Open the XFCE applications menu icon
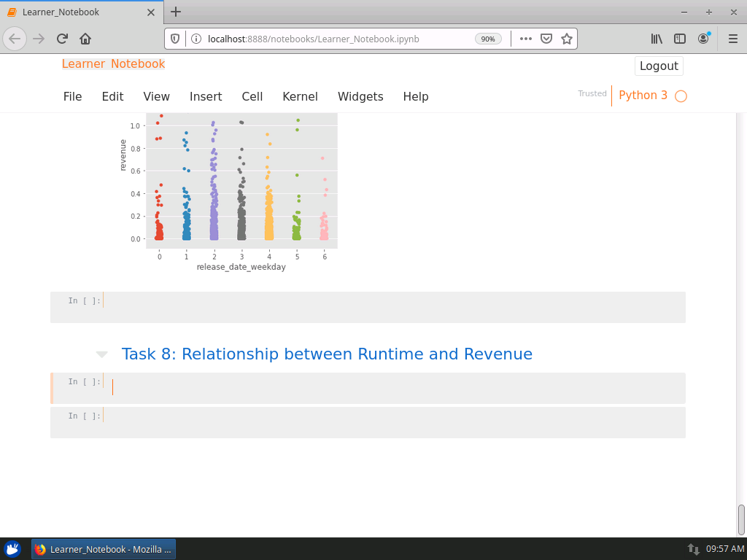The height and width of the screenshot is (560, 747). point(12,549)
